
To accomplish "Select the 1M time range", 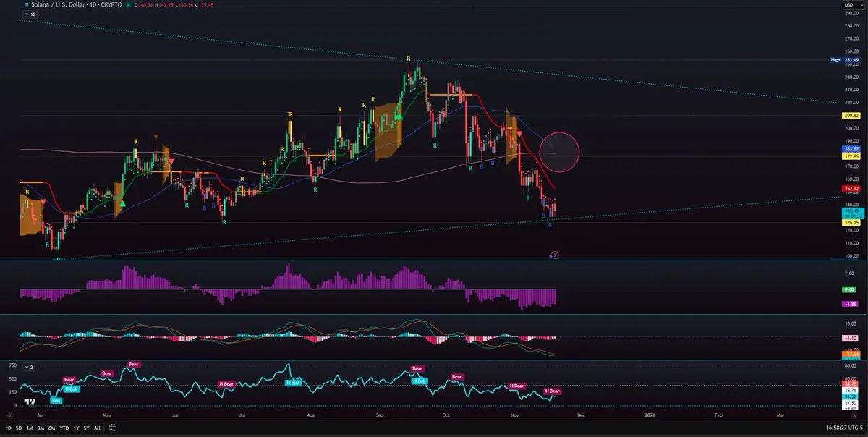I will click(30, 428).
